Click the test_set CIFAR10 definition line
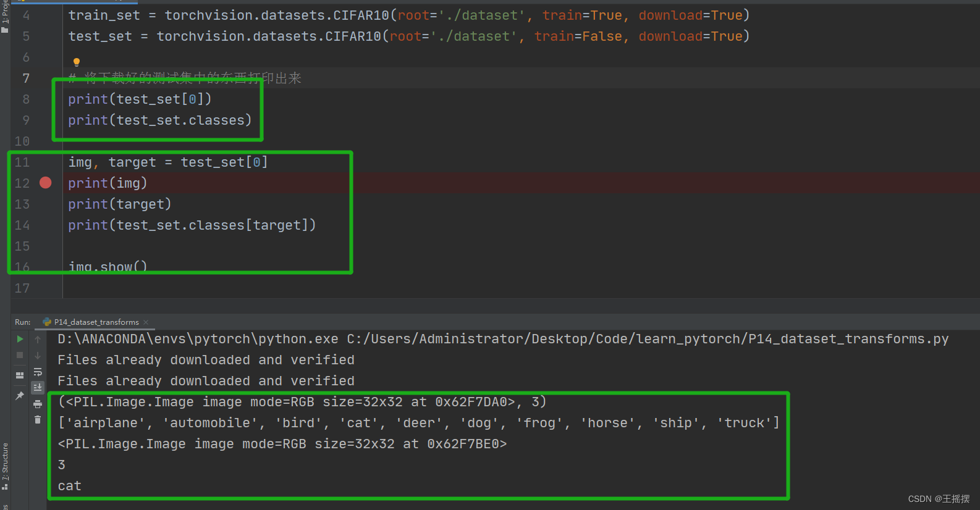The width and height of the screenshot is (980, 510). [x=409, y=36]
